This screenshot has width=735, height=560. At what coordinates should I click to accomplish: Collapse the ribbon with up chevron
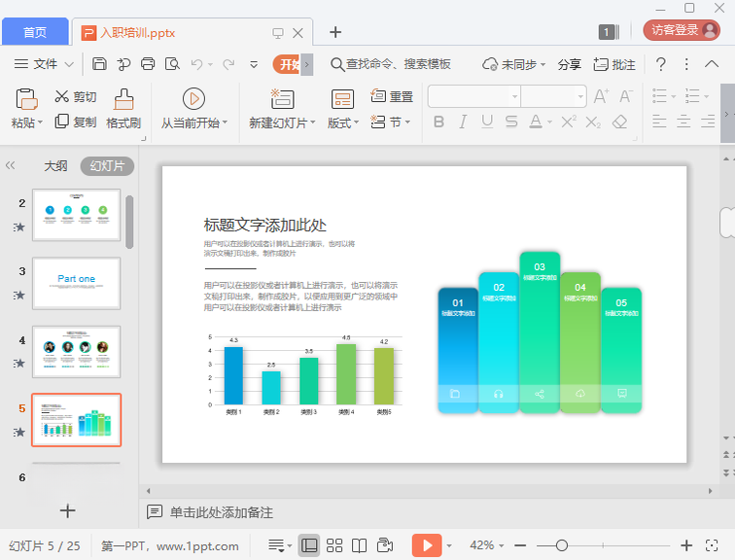pyautogui.click(x=712, y=64)
